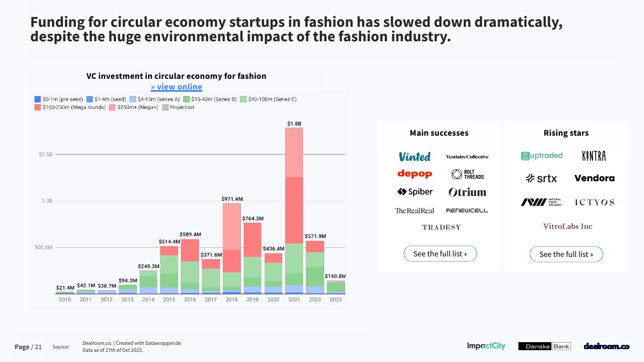Click the Projection legend swatch
Image resolution: width=644 pixels, height=362 pixels.
(165, 107)
